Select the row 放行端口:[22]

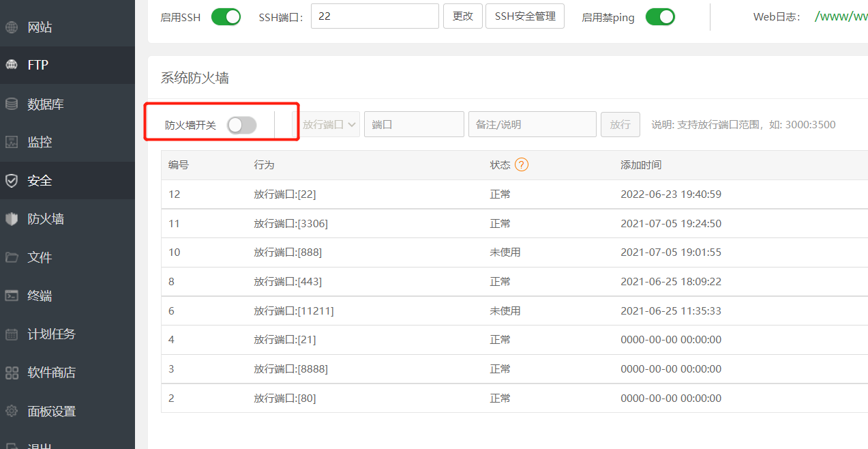pyautogui.click(x=514, y=194)
